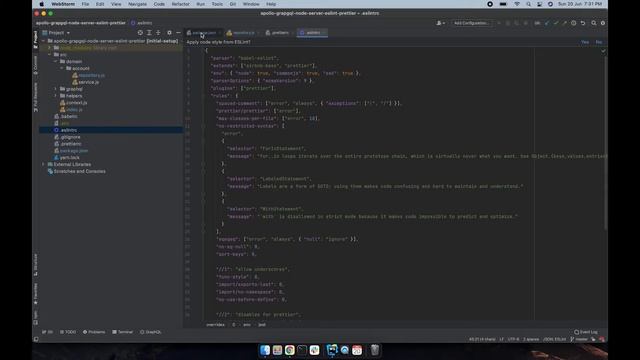Screen dimensions: 640x360
Task: Switch to repository.js editor tab
Action: pyautogui.click(x=243, y=33)
